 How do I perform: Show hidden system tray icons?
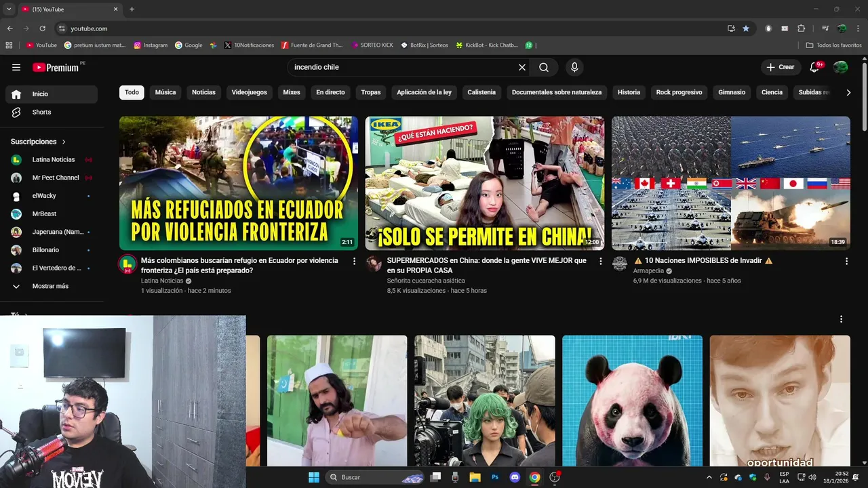[709, 477]
